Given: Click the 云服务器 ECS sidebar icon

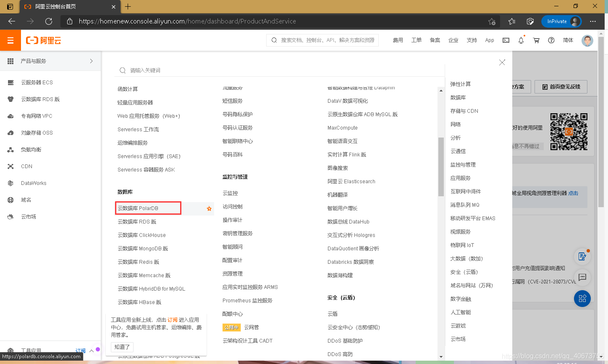Looking at the screenshot, I should [x=11, y=83].
